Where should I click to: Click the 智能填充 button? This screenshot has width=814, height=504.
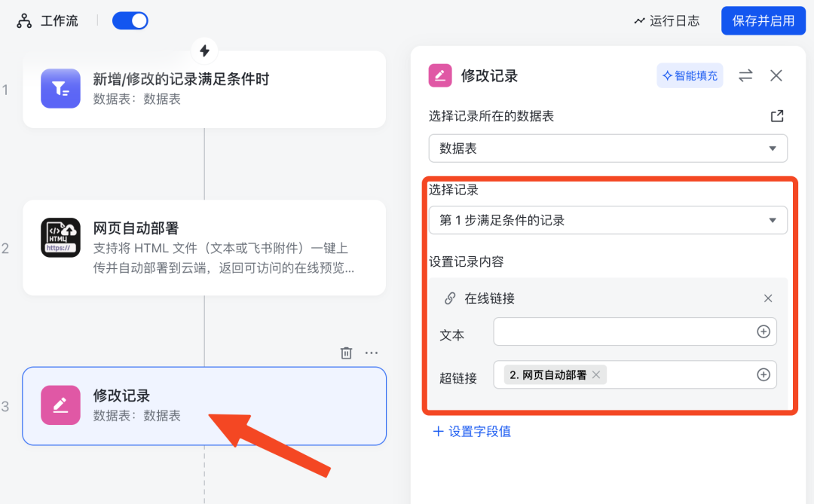[690, 75]
